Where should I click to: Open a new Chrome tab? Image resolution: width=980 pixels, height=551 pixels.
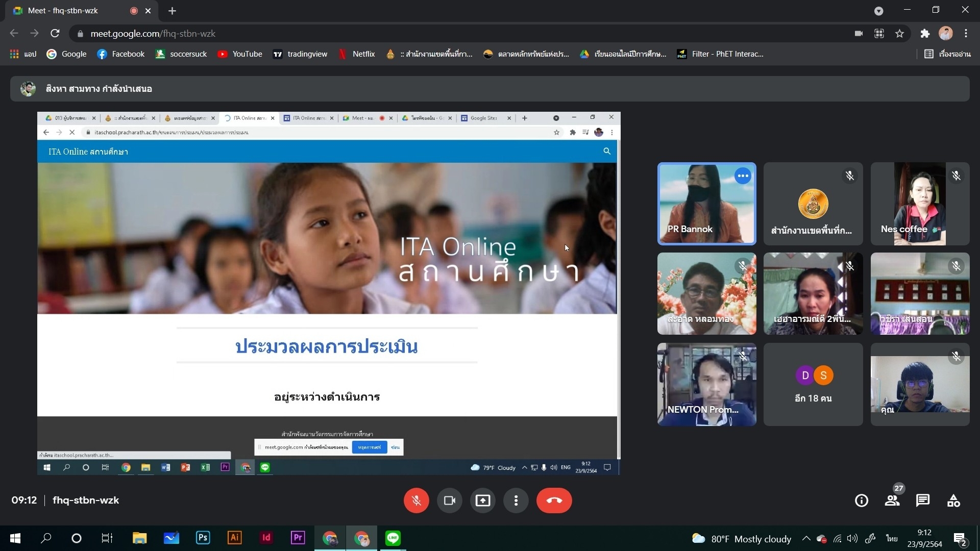coord(172,11)
